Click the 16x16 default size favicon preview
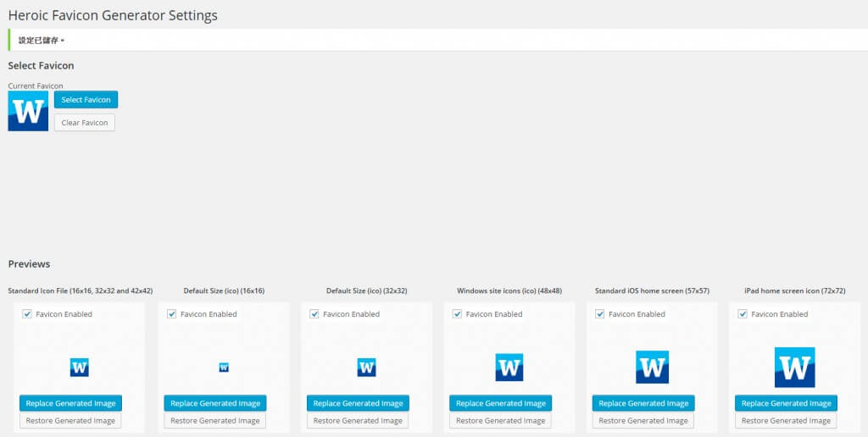The image size is (868, 437). tap(224, 368)
